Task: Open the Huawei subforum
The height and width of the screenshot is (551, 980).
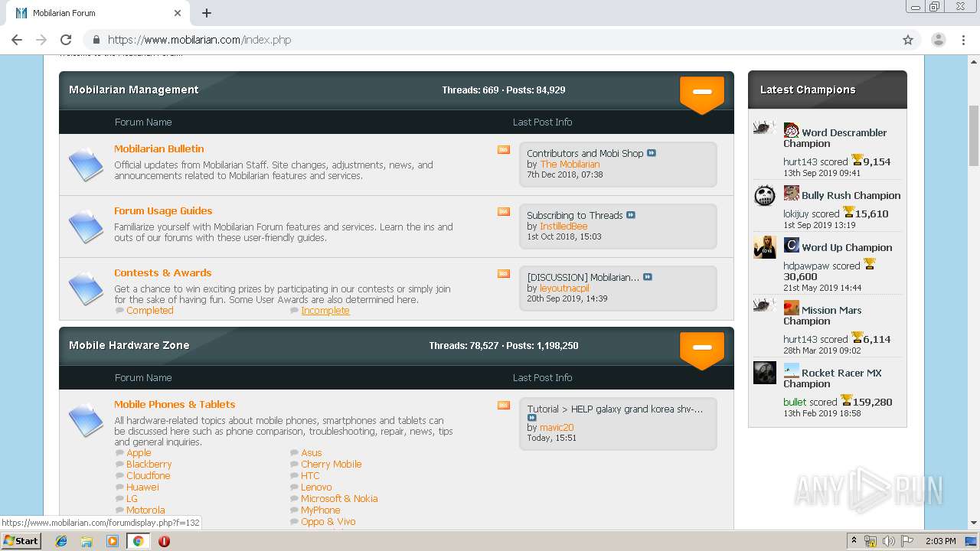Action: click(x=142, y=487)
